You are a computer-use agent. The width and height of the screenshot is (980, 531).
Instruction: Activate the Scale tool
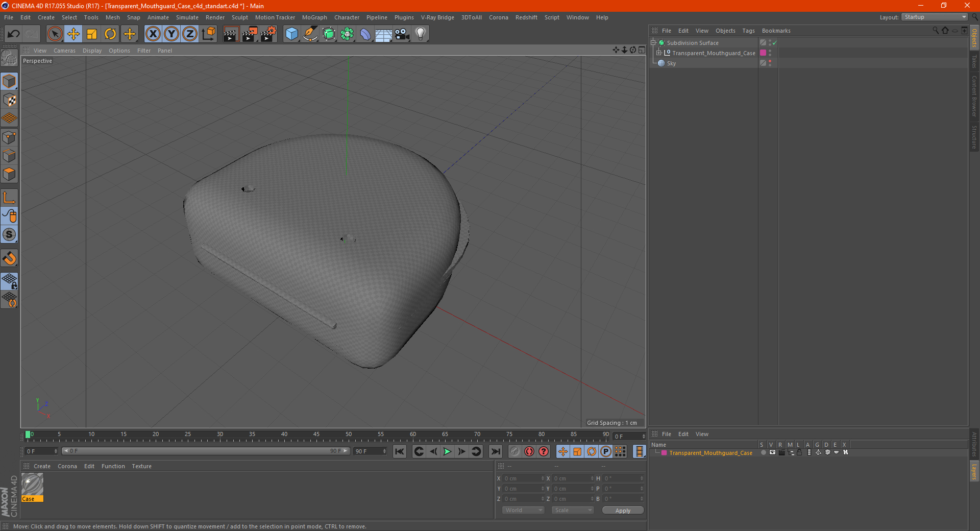click(x=92, y=34)
